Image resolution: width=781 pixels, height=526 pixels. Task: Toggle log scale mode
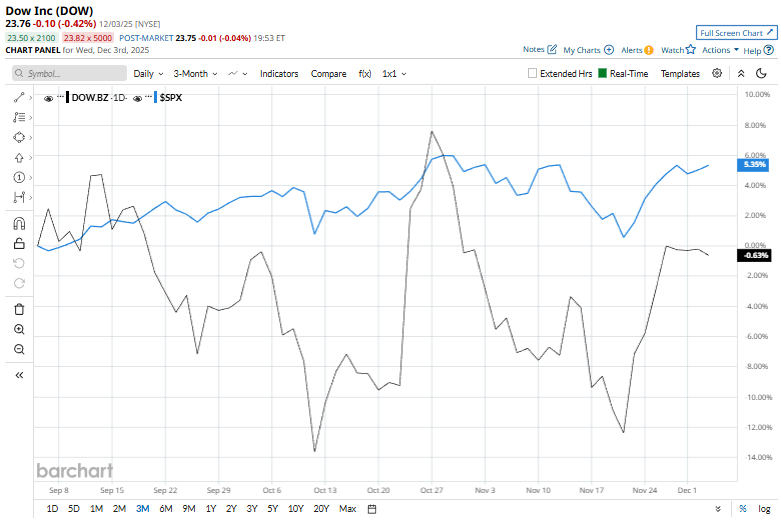(764, 509)
